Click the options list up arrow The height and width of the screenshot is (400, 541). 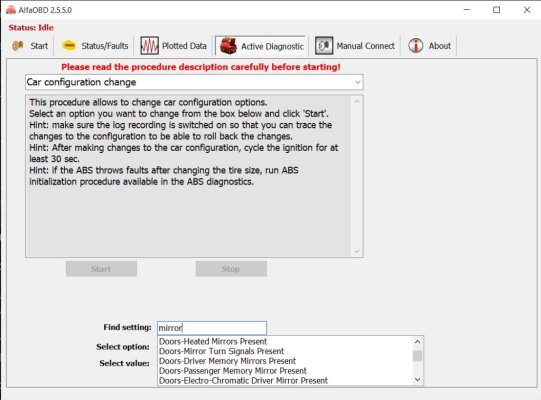(x=417, y=342)
